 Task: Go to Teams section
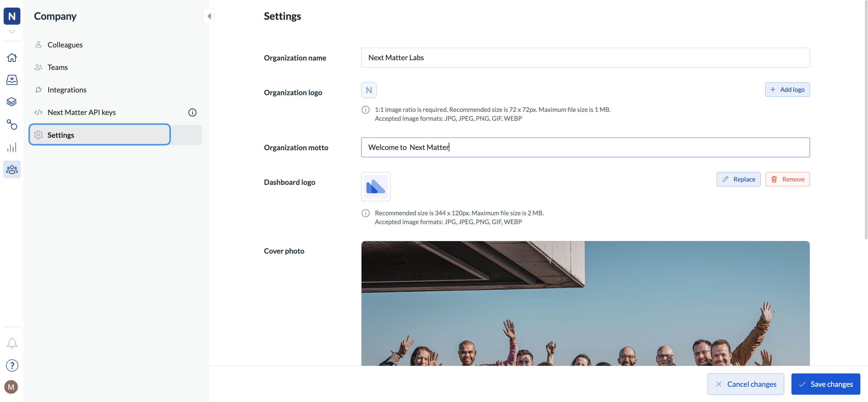tap(57, 68)
